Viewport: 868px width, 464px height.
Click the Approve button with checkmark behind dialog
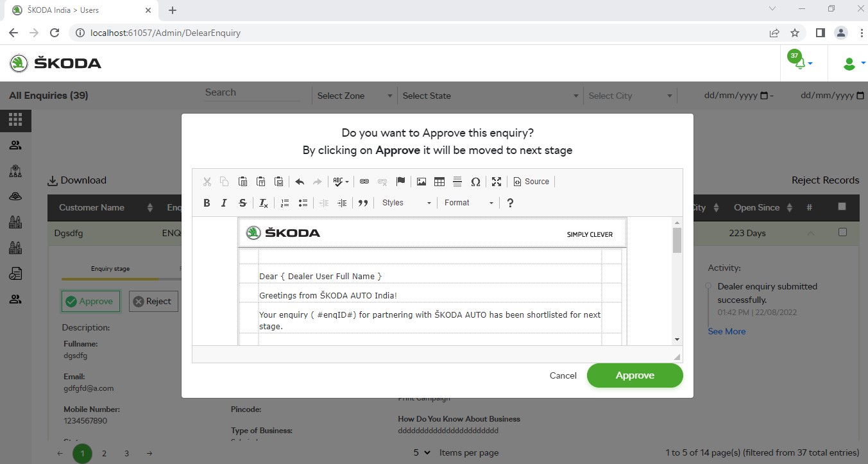pyautogui.click(x=90, y=301)
